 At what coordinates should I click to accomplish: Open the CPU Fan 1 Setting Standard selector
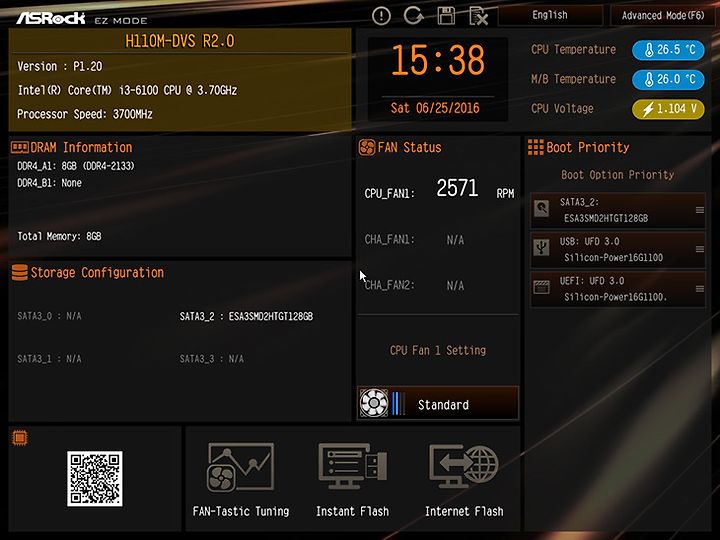point(438,404)
